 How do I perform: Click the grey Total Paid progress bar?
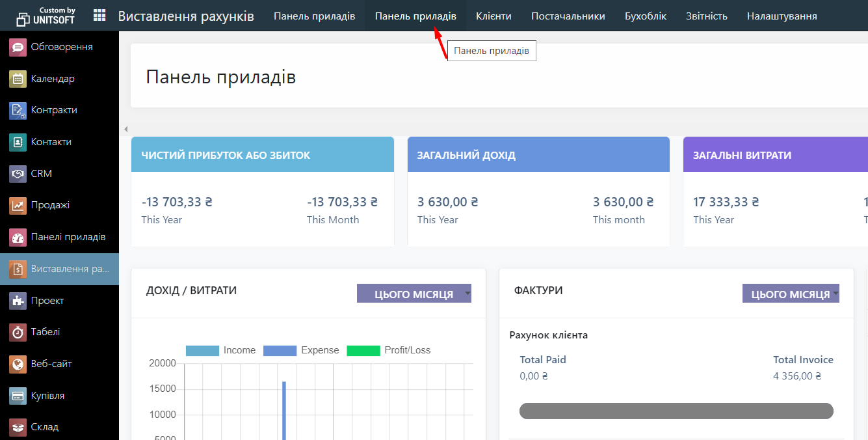point(676,411)
